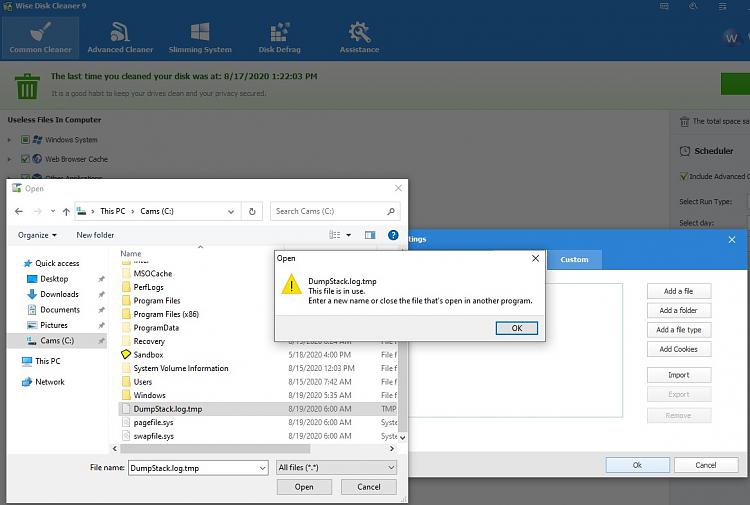Open the view options dropdown arrow
This screenshot has height=505, width=750.
(348, 235)
